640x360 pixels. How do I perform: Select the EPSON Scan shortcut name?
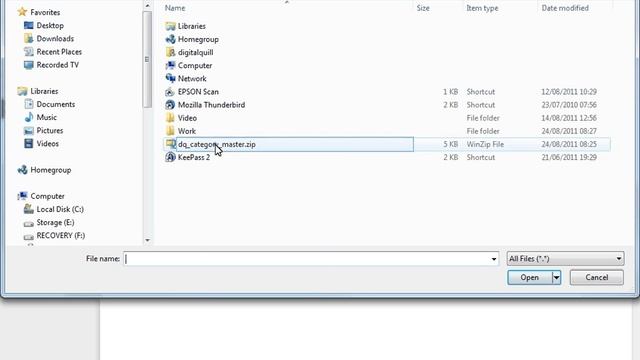[x=198, y=91]
